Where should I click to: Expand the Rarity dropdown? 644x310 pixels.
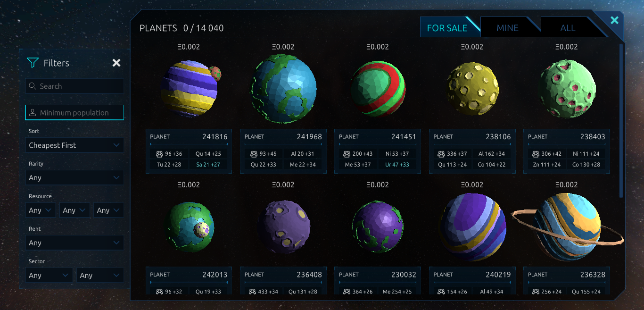pos(74,177)
